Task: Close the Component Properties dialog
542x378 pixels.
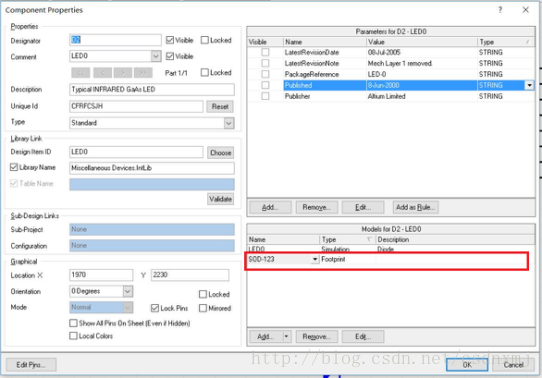Action: click(x=525, y=10)
